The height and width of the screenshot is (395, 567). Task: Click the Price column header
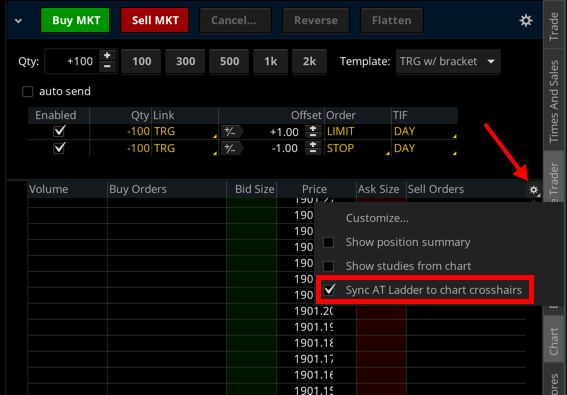pos(315,189)
